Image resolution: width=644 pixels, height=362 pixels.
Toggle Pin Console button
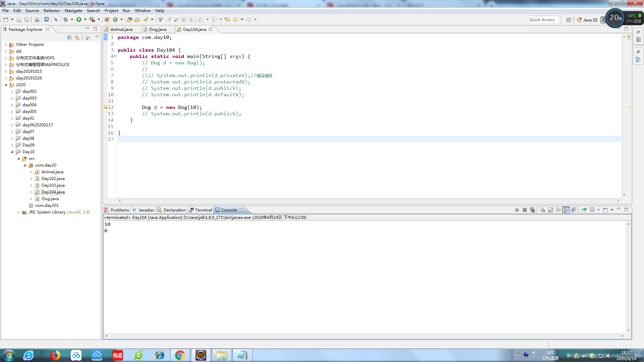pyautogui.click(x=584, y=210)
